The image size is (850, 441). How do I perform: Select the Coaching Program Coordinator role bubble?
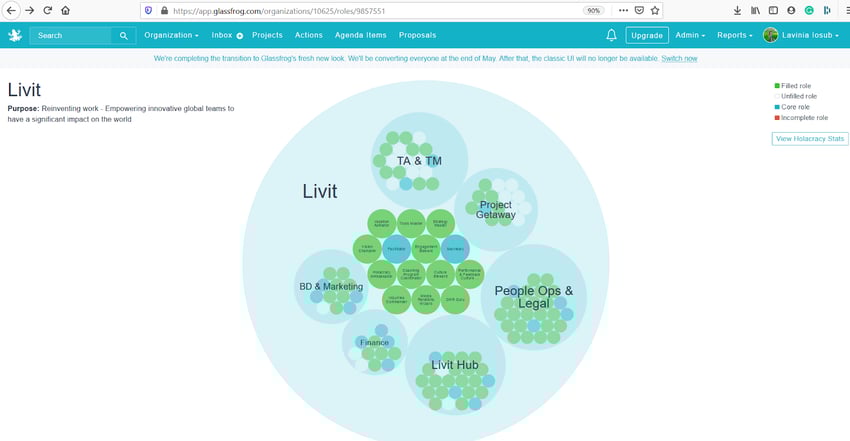point(411,274)
